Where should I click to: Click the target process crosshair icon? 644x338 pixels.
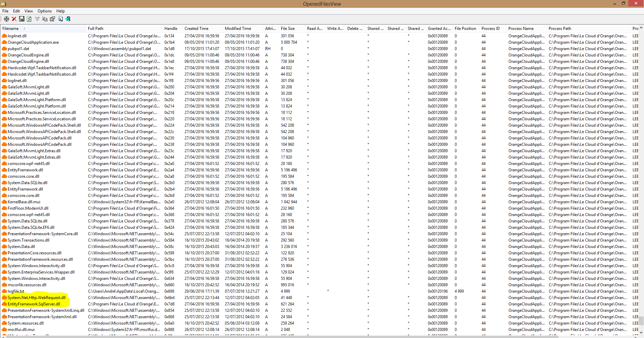(x=6, y=19)
